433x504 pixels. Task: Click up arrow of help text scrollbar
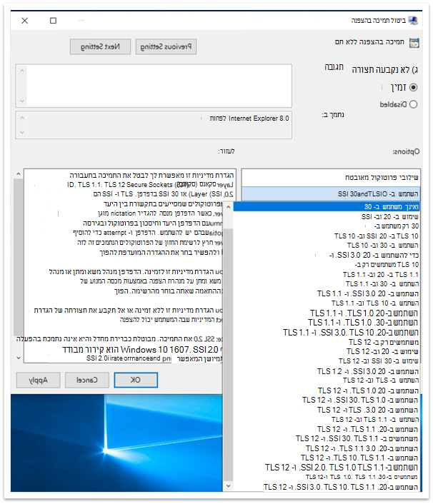19,174
